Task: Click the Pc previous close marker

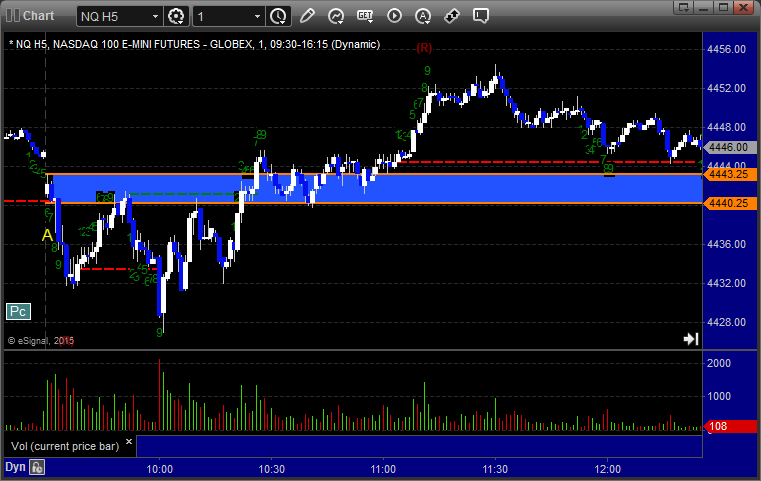Action: point(18,311)
